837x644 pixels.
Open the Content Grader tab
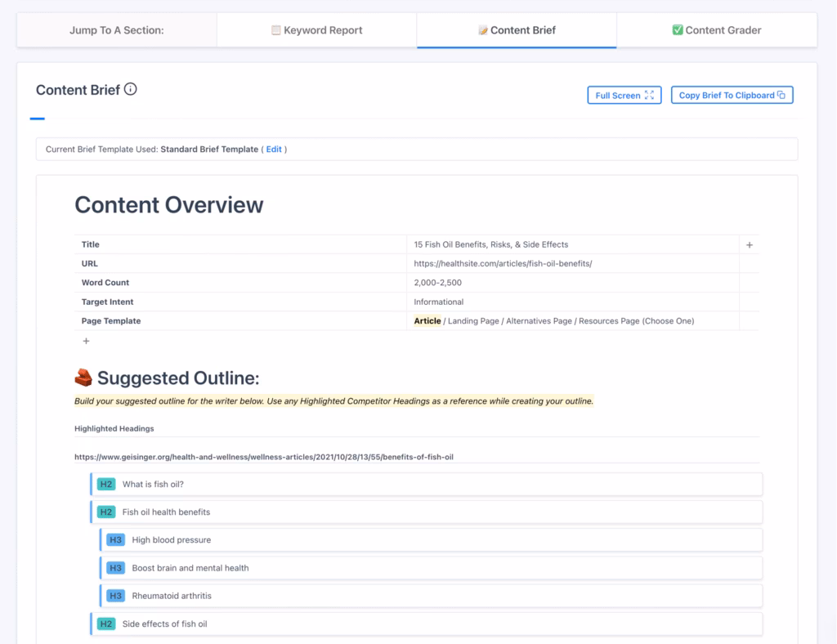[x=716, y=30]
